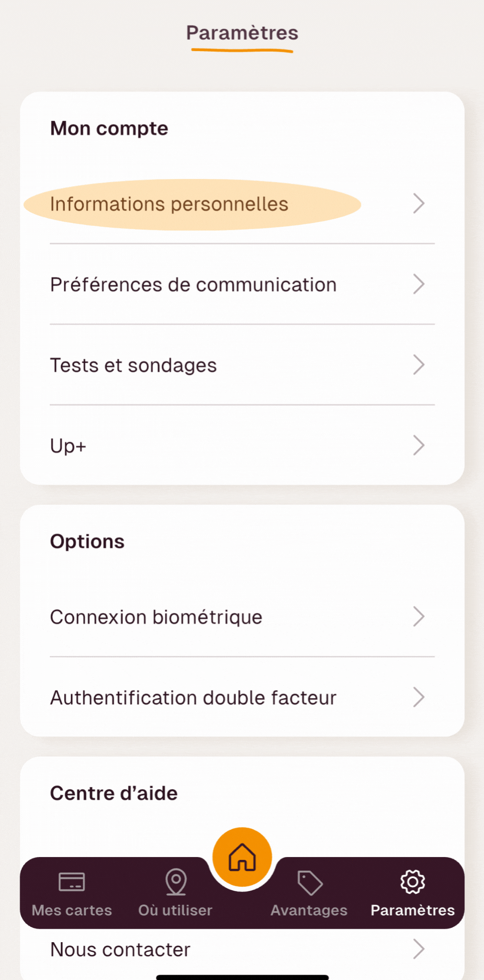
Task: Tap the card icon for Mes cartes
Action: [72, 881]
